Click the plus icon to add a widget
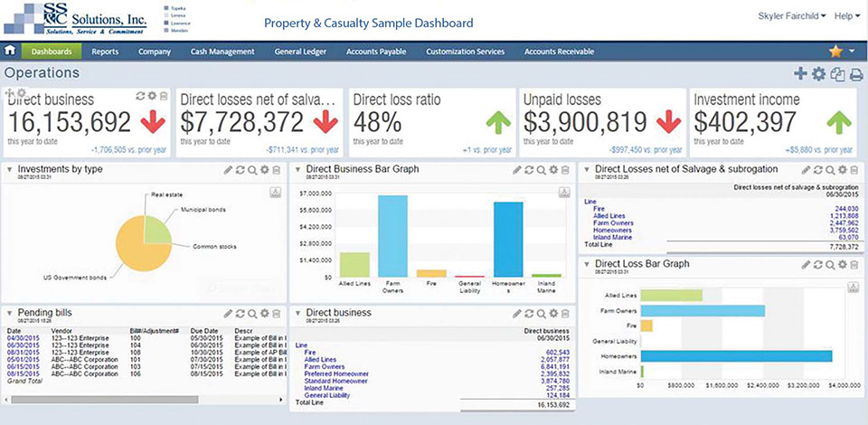The height and width of the screenshot is (425, 868). (799, 74)
